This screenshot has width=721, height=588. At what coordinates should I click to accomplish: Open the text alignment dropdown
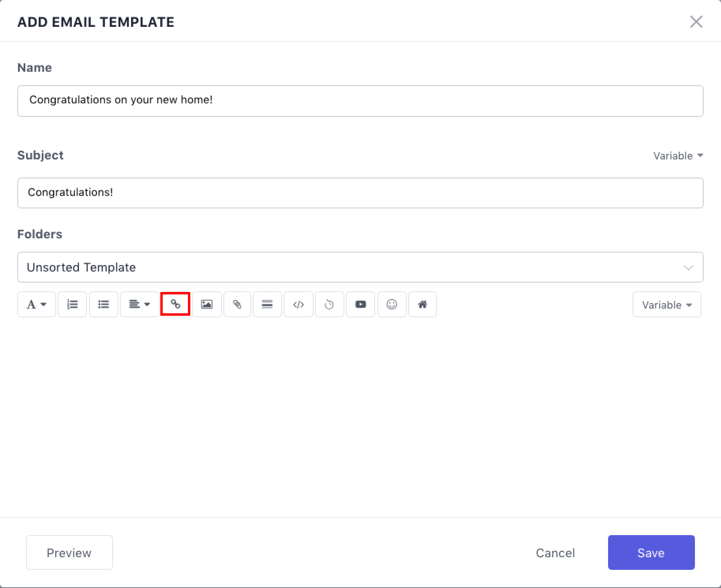139,304
